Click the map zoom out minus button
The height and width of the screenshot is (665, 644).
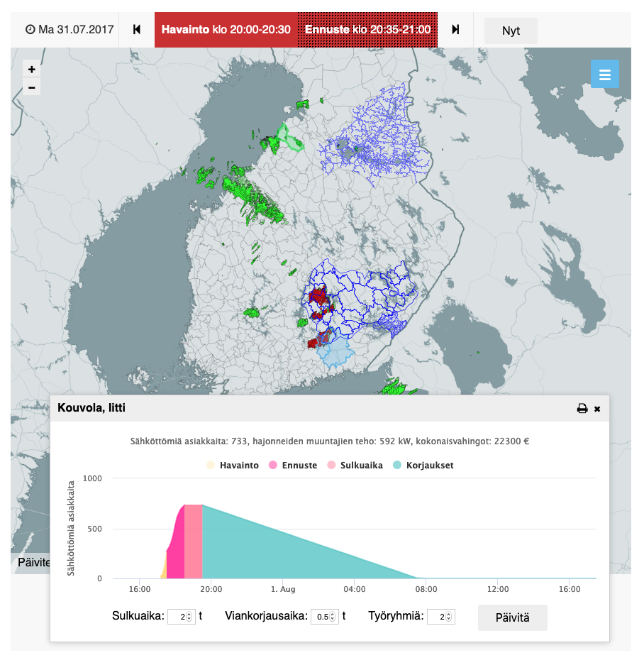click(x=31, y=88)
